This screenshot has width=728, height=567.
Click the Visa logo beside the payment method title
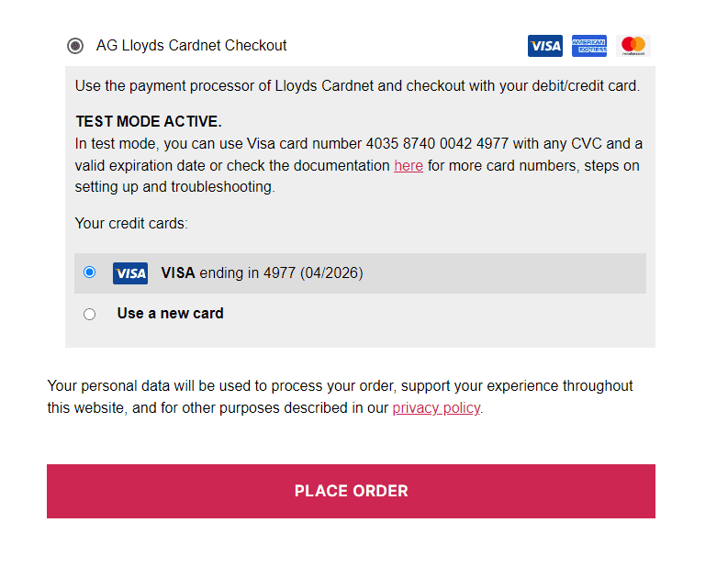pyautogui.click(x=544, y=46)
